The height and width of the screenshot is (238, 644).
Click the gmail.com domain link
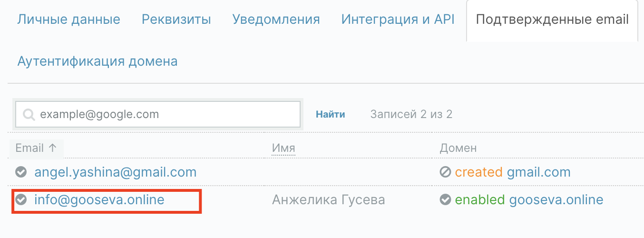click(538, 172)
